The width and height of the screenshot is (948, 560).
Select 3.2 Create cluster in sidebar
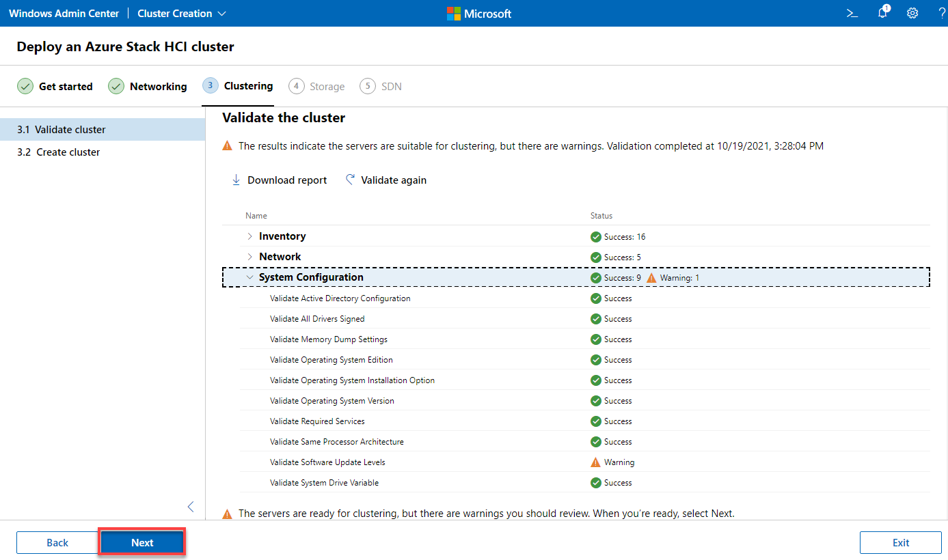[103, 152]
